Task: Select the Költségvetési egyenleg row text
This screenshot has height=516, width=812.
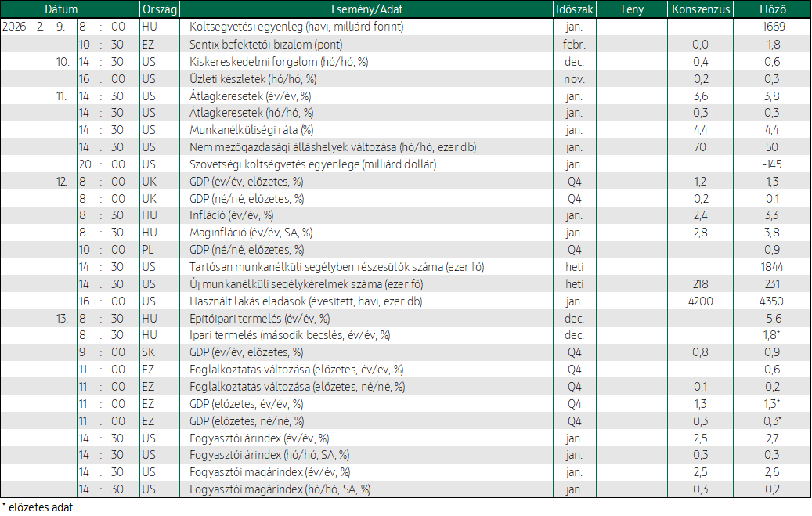Action: [x=296, y=27]
